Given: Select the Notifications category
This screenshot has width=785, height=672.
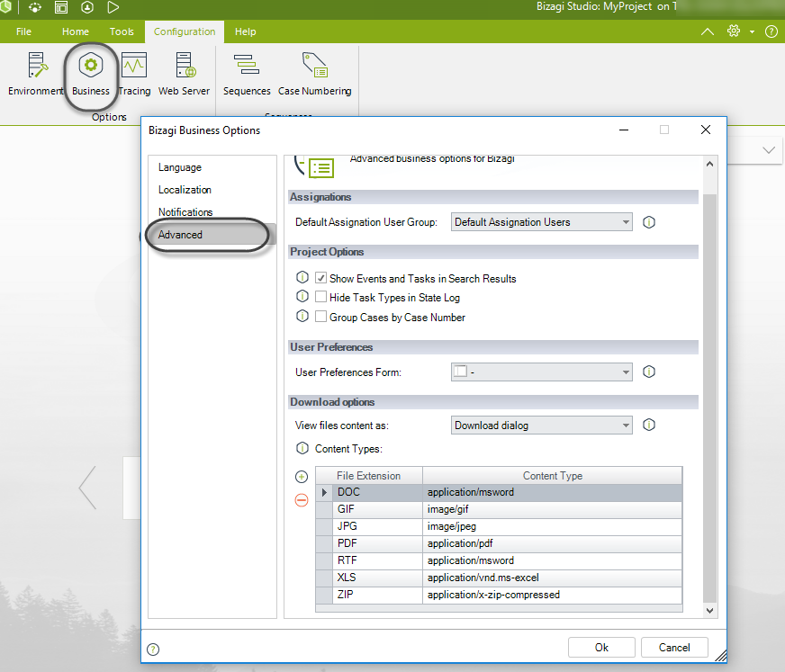Looking at the screenshot, I should [x=185, y=212].
